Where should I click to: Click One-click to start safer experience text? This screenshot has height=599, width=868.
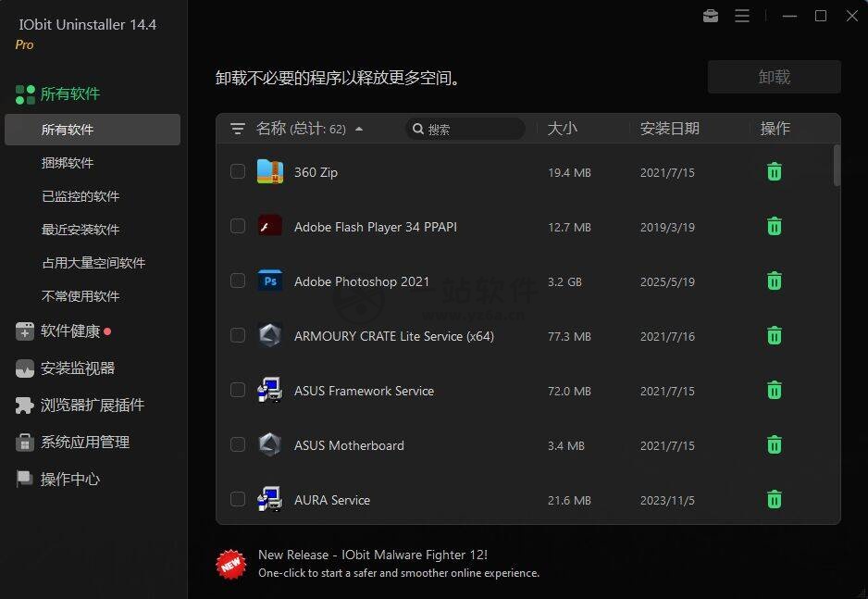point(399,573)
